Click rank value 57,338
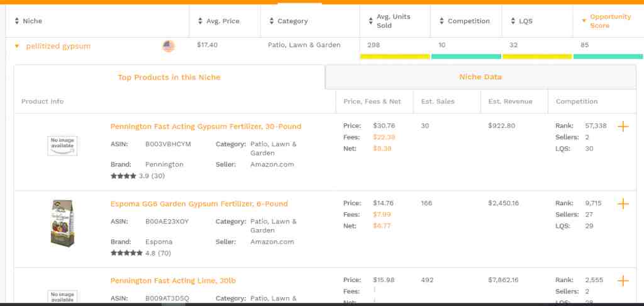The height and width of the screenshot is (306, 644). pyautogui.click(x=596, y=125)
